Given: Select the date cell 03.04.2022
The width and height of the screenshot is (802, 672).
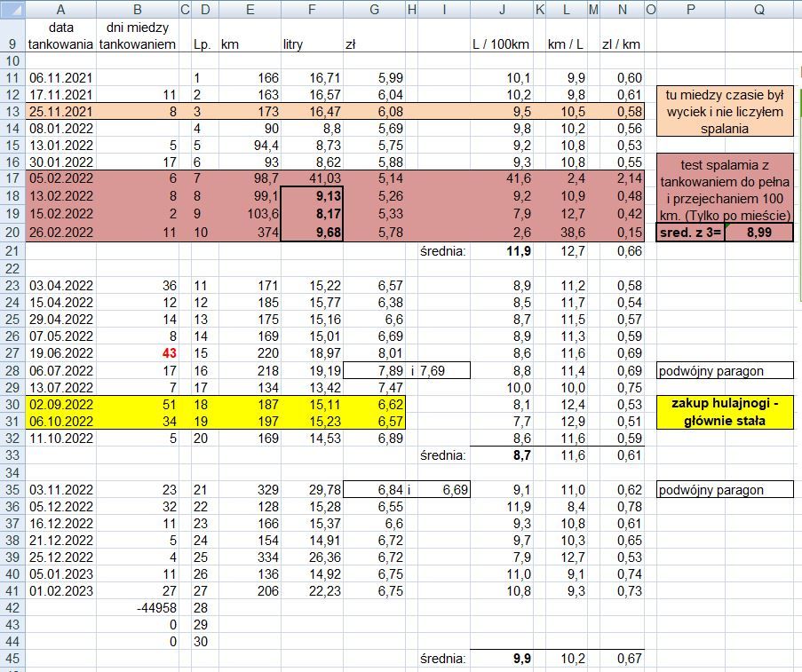Looking at the screenshot, I should pos(61,285).
